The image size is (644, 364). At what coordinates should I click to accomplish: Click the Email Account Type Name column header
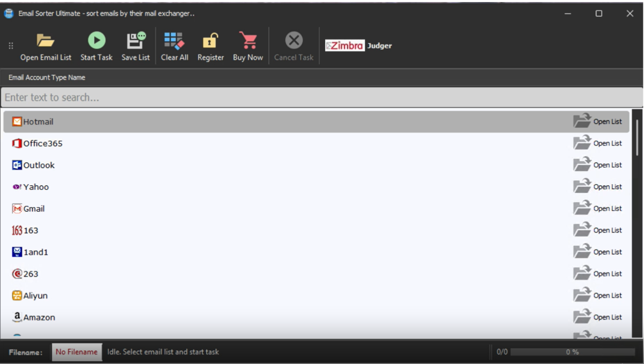click(x=47, y=78)
